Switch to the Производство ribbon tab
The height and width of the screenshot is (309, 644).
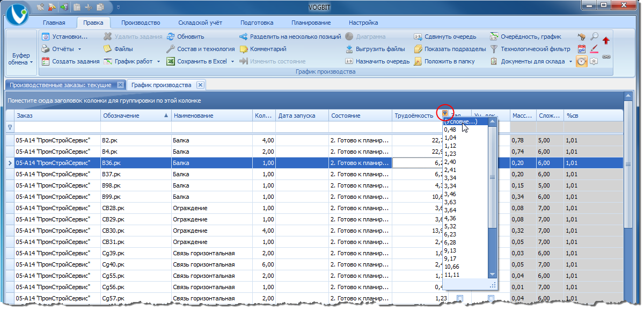point(141,23)
